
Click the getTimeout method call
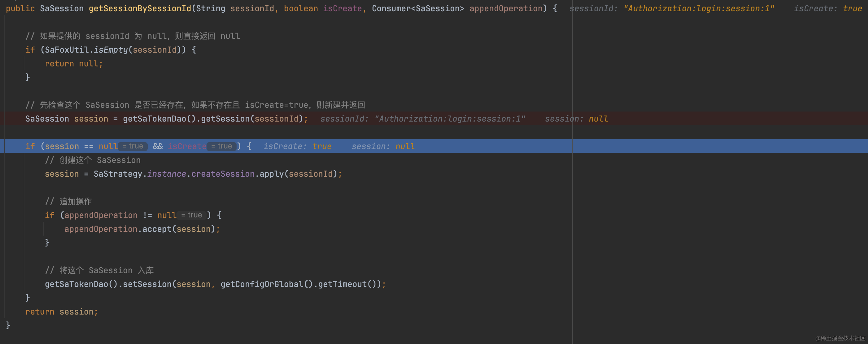[x=342, y=284]
